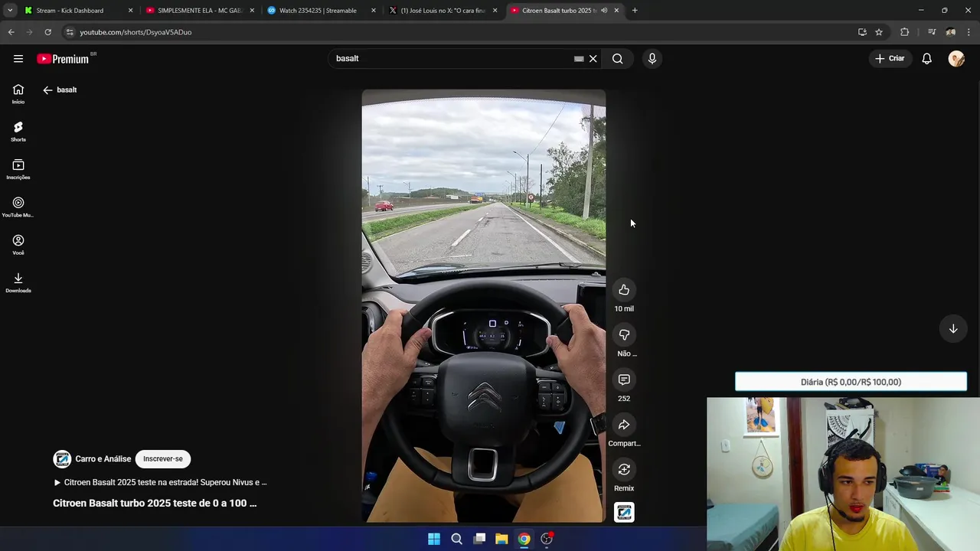This screenshot has width=980, height=551.
Task: Open account avatar menu in YouTube
Action: tap(956, 58)
